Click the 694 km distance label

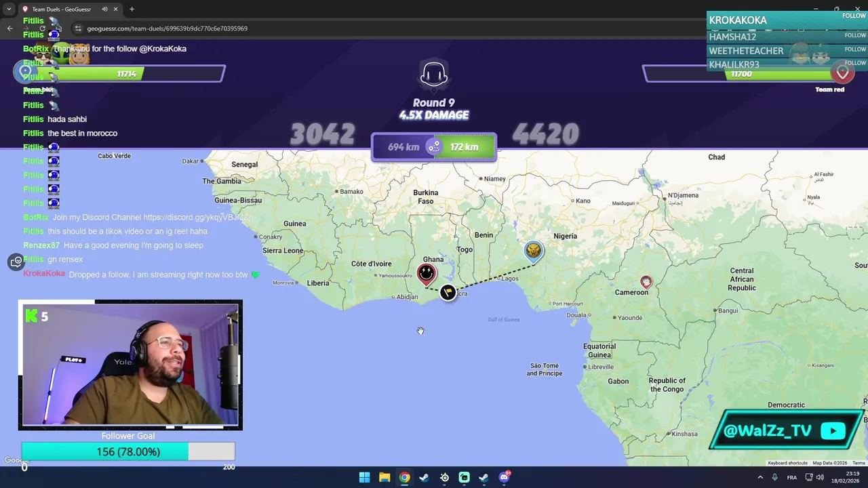coord(403,147)
